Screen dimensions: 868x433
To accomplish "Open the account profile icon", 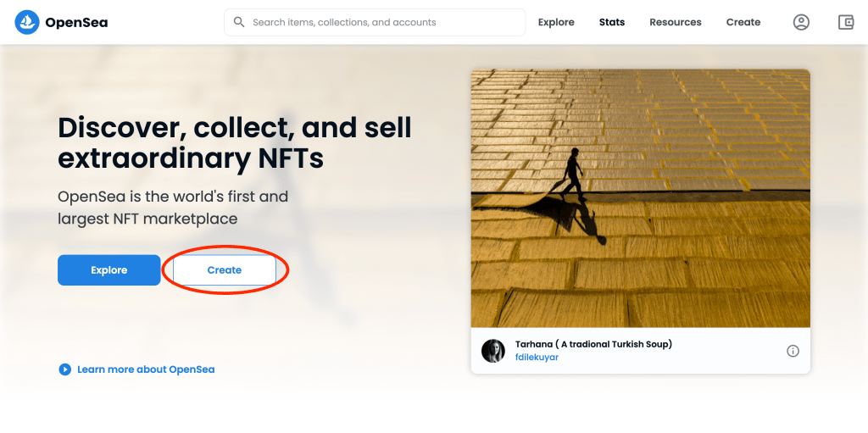I will point(801,22).
